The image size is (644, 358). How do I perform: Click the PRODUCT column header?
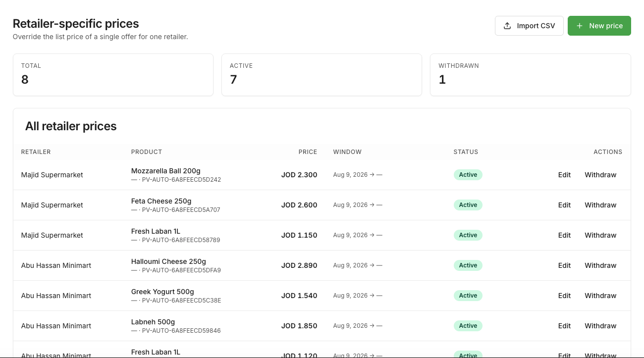[147, 152]
